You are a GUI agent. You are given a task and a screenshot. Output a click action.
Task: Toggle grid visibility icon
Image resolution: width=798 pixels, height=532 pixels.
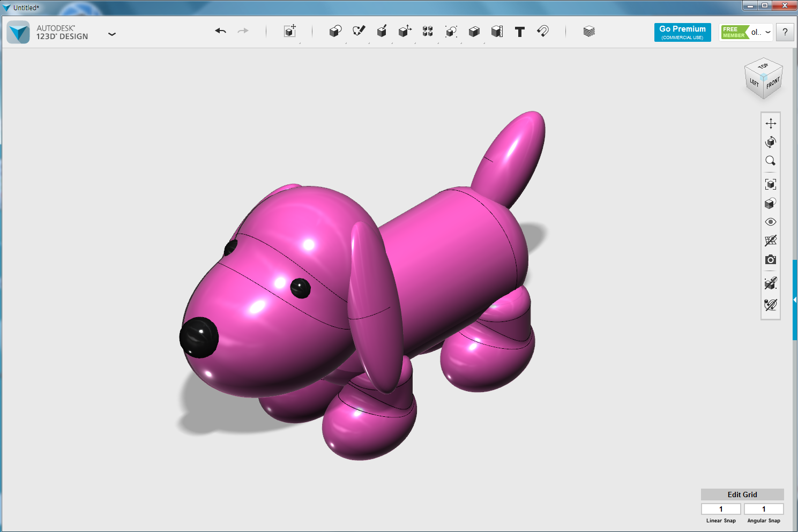pyautogui.click(x=771, y=241)
